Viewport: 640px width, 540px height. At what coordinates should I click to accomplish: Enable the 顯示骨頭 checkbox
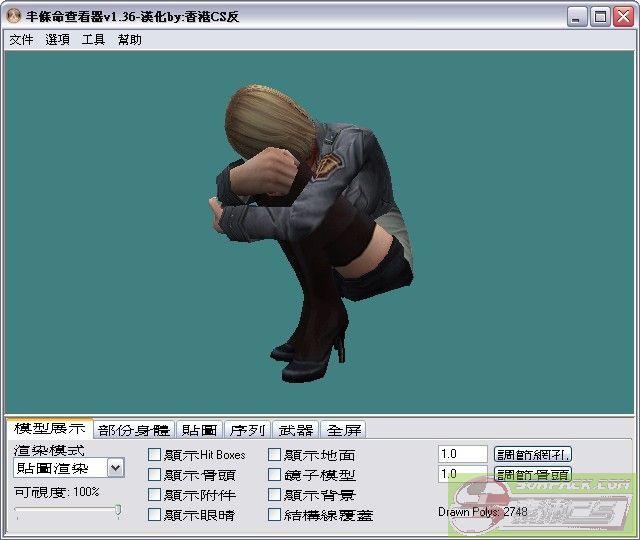click(x=154, y=474)
